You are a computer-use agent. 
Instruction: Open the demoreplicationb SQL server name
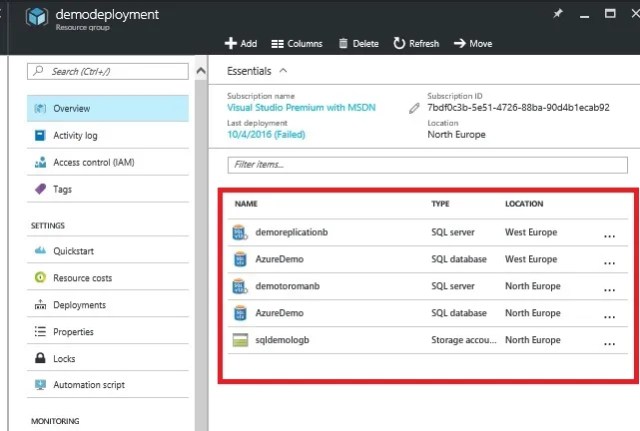tap(291, 232)
